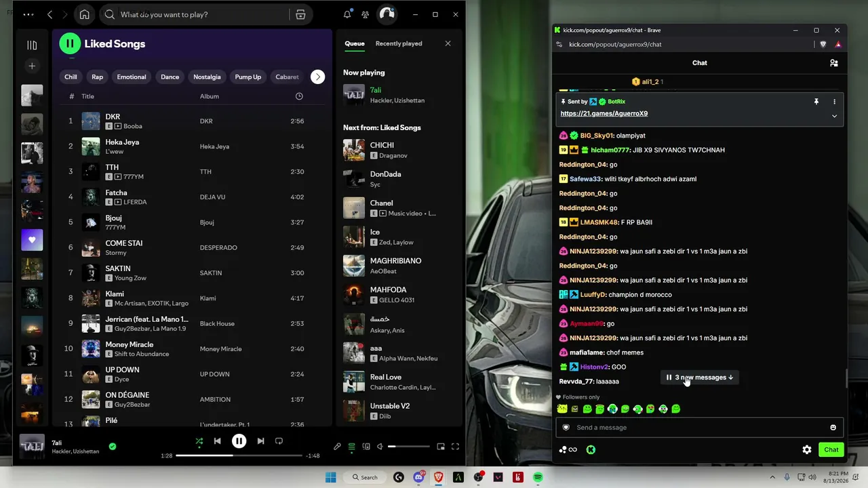
Task: Collapse pinned message with chevron
Action: (834, 116)
